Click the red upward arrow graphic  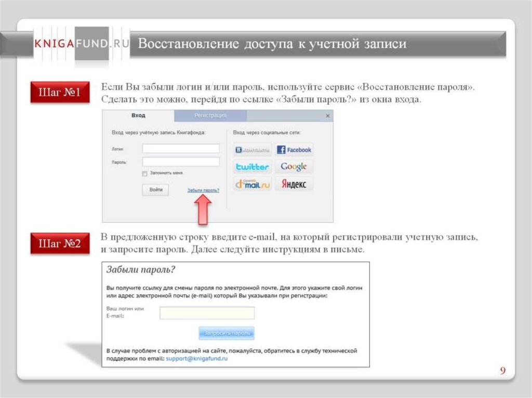[x=203, y=210]
